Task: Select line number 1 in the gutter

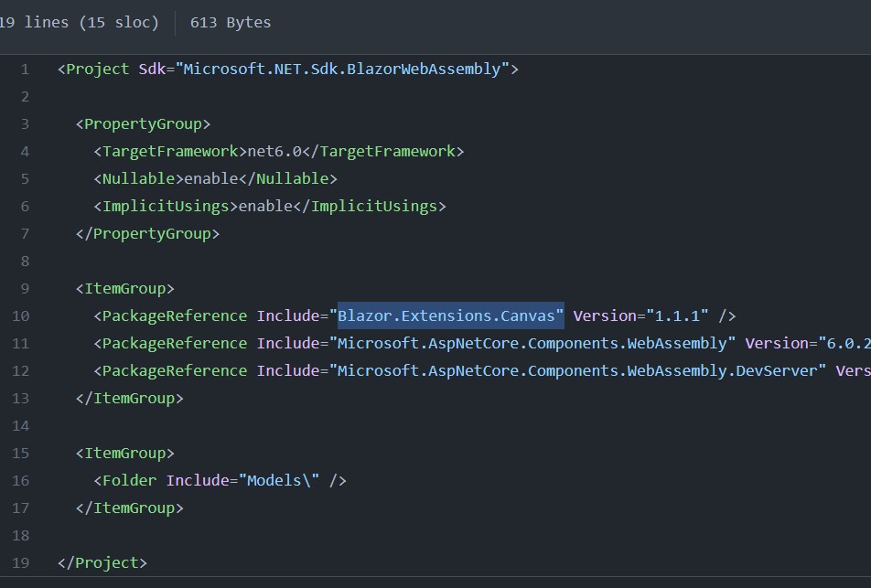Action: [x=25, y=69]
